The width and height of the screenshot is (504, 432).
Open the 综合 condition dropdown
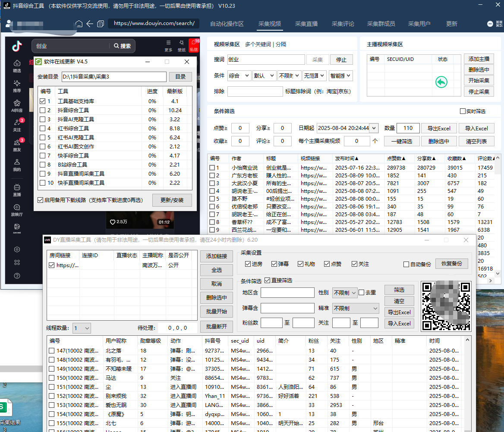239,76
